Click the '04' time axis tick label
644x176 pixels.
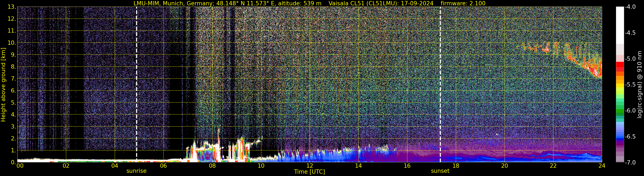pyautogui.click(x=114, y=166)
